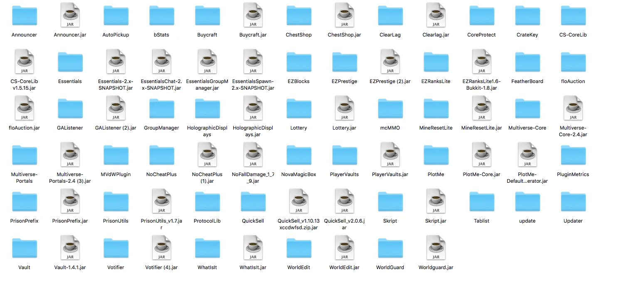Click the 'floAuction' folder name

pyautogui.click(x=573, y=81)
